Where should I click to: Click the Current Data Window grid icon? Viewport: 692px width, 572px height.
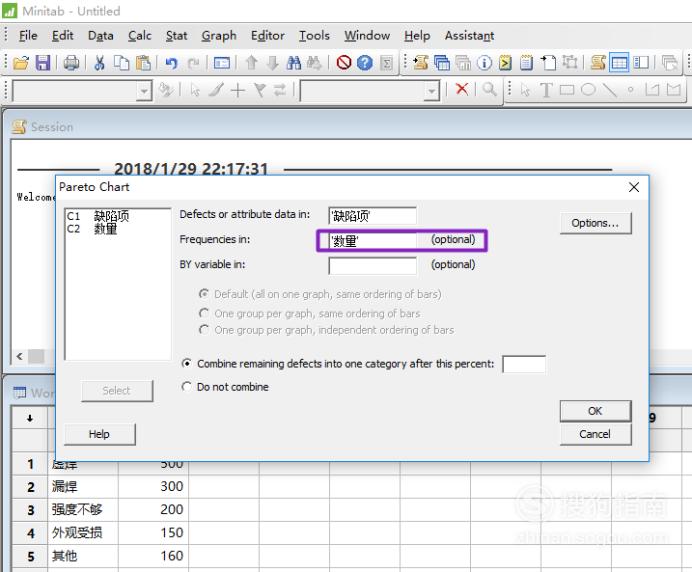click(619, 63)
